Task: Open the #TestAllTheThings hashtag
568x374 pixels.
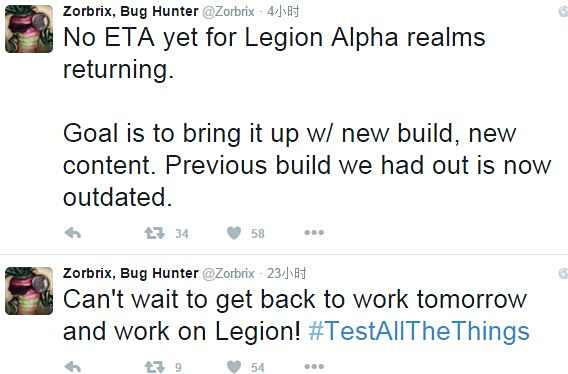Action: 419,332
